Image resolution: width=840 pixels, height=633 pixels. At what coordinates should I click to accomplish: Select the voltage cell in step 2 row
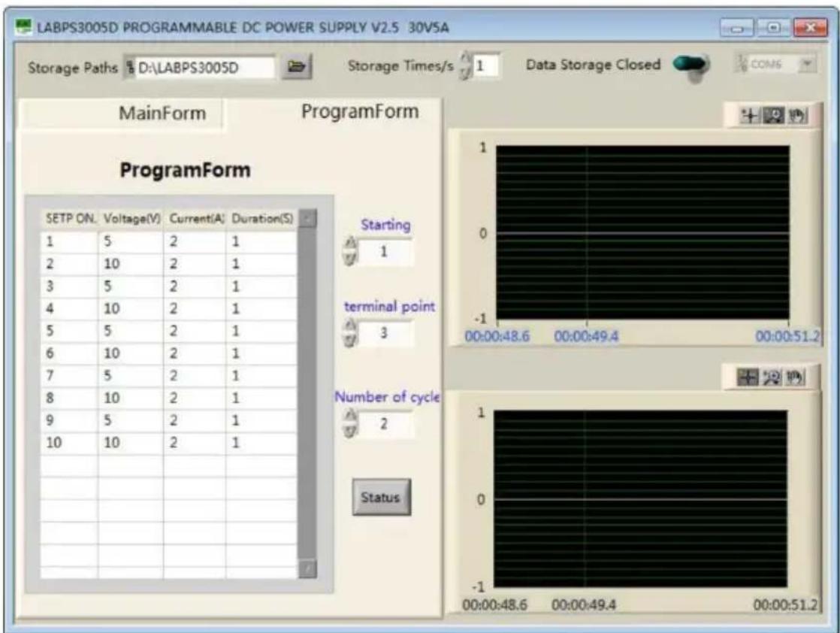click(x=131, y=264)
